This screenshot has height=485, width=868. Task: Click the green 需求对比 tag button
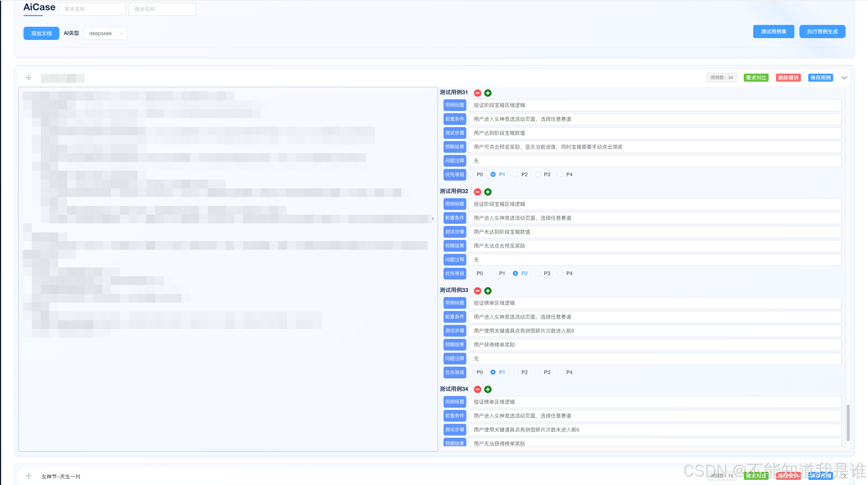tap(756, 78)
